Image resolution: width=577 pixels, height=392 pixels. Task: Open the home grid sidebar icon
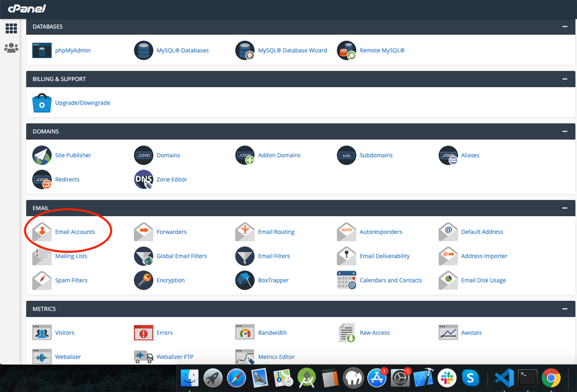pos(11,29)
